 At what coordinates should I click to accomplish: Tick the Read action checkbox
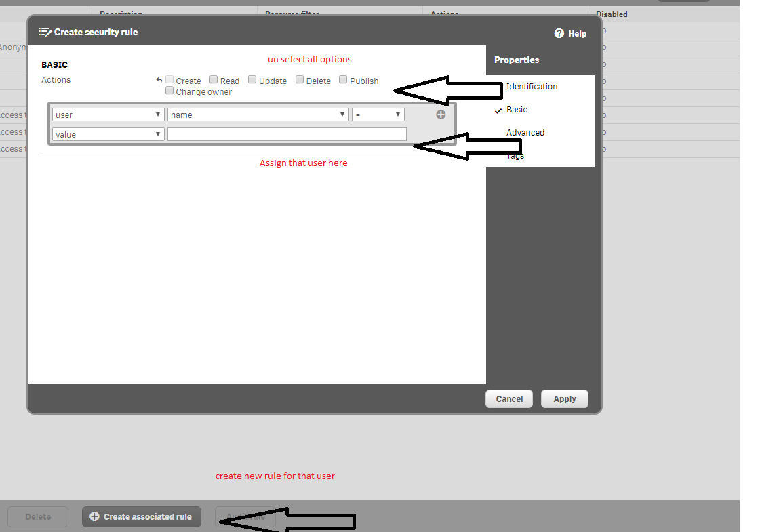pos(214,80)
